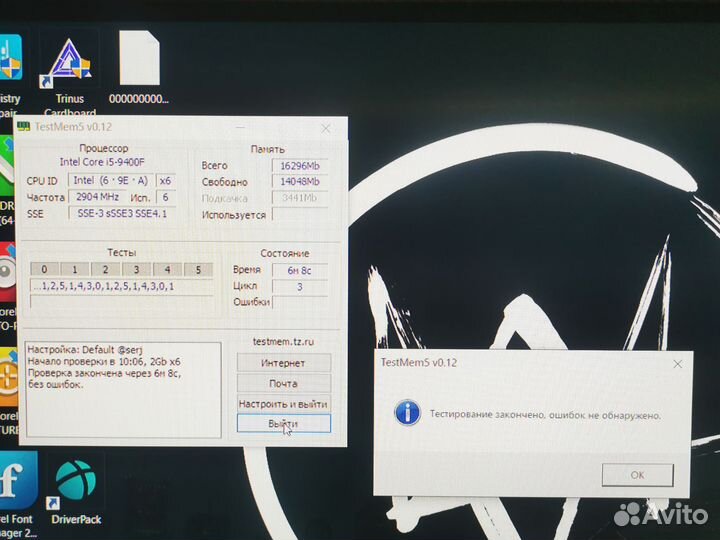Click the log text area with Настройка
This screenshot has height=540, width=720.
124,389
